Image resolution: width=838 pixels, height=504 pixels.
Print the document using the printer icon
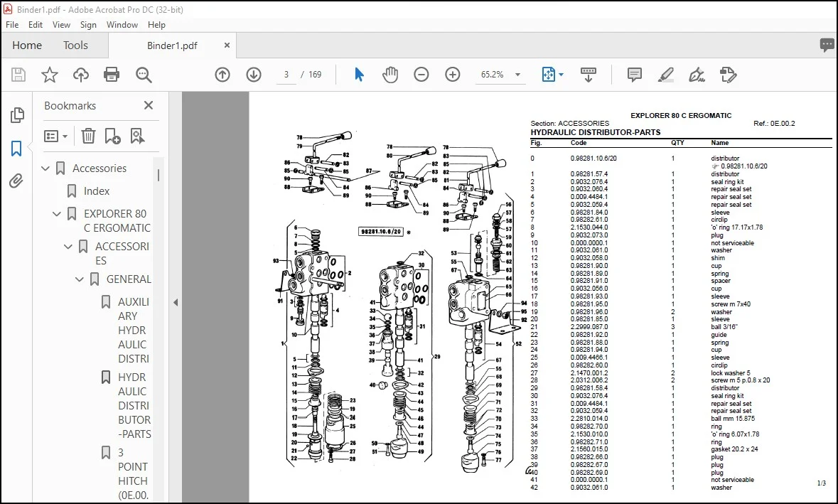[x=112, y=75]
